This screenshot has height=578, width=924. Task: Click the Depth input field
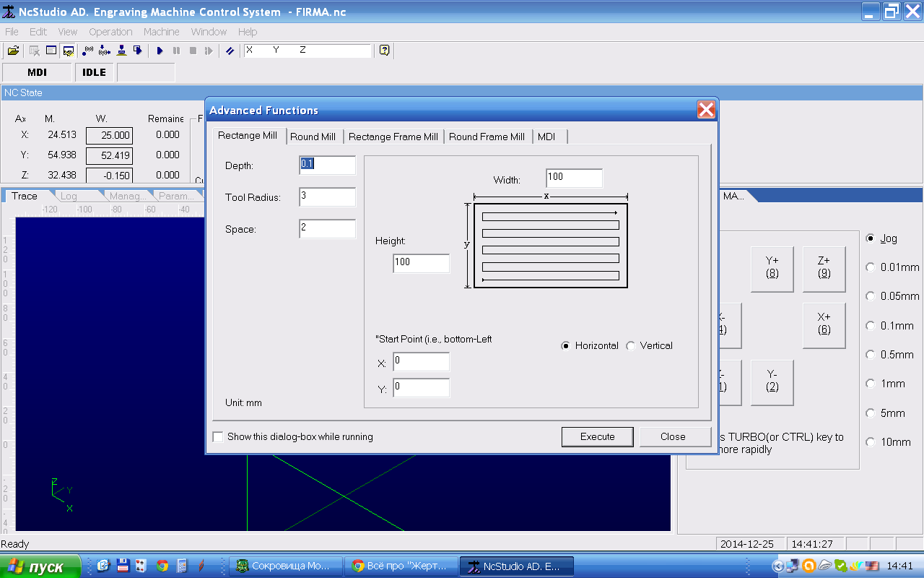(328, 165)
